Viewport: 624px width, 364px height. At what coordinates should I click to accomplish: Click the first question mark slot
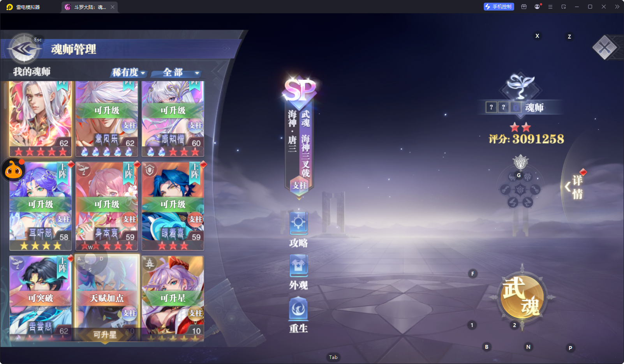pyautogui.click(x=491, y=107)
